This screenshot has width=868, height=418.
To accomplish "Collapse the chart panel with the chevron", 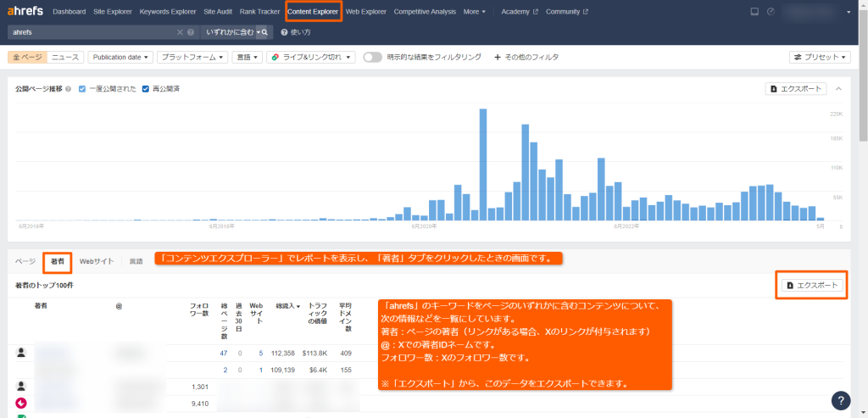I will 838,89.
